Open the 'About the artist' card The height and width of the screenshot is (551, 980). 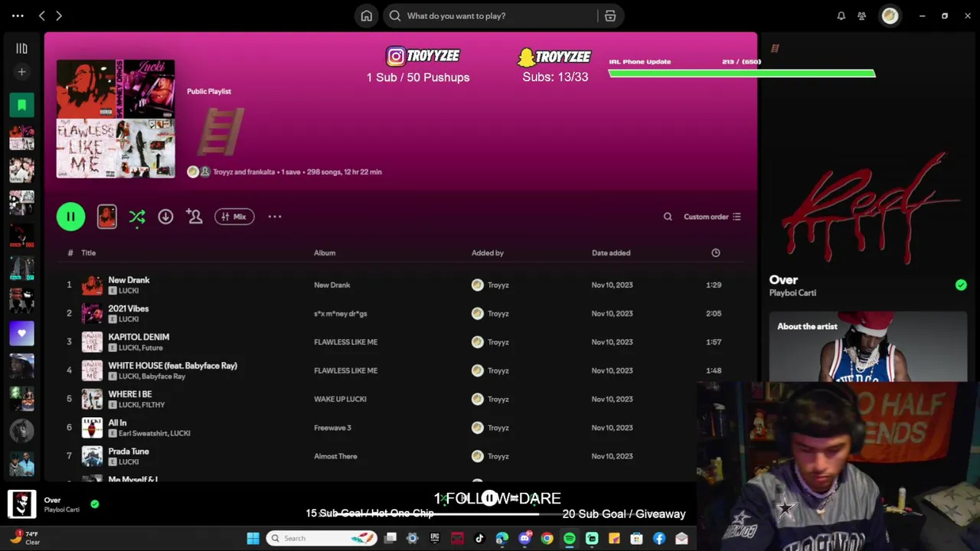point(868,348)
